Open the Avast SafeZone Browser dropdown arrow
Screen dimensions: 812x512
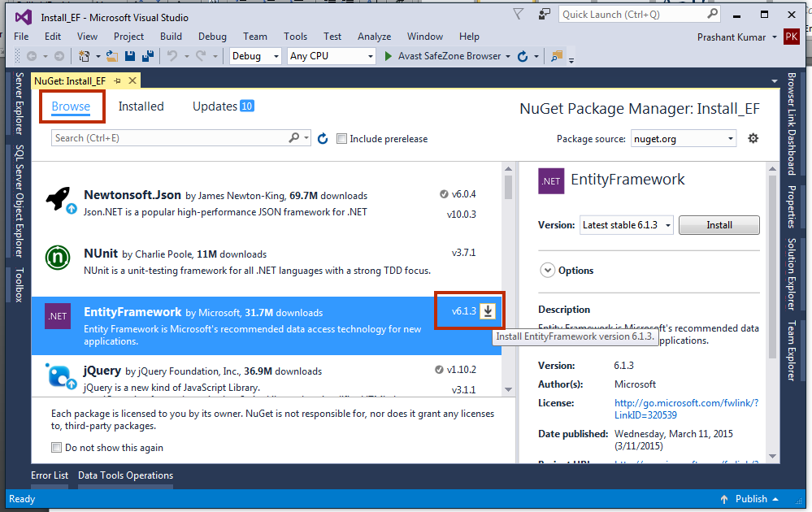[x=508, y=56]
